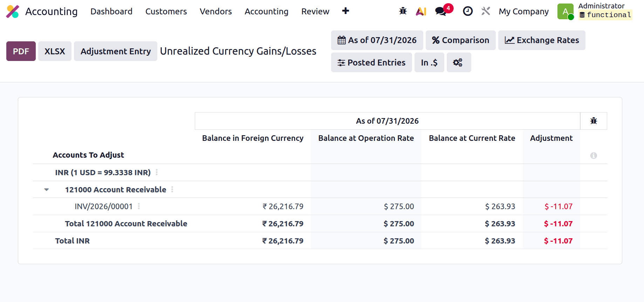Export the report as PDF
The height and width of the screenshot is (302, 644).
coord(21,51)
